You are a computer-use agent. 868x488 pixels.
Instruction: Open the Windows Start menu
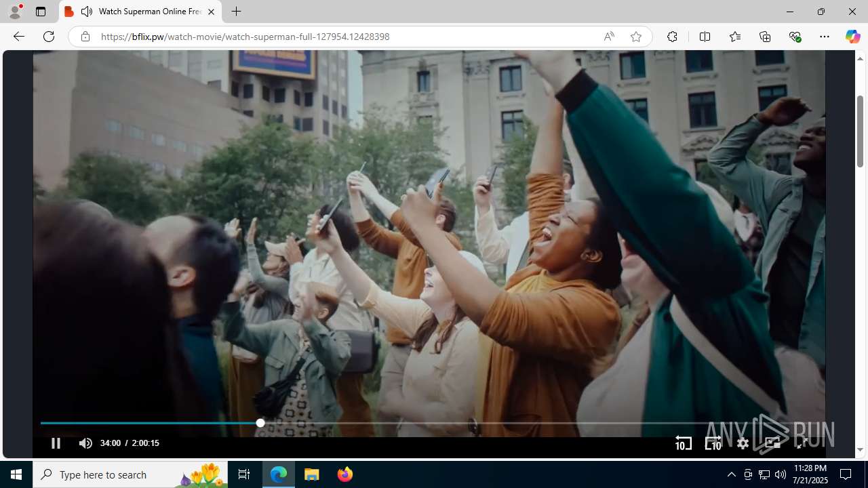[16, 474]
